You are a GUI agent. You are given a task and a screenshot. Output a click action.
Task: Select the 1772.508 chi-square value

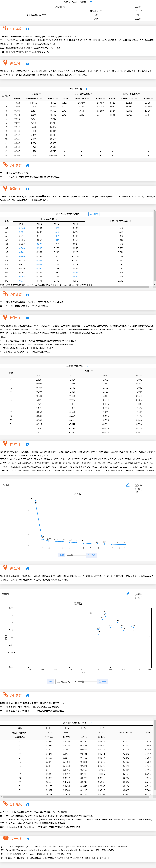[138, 11]
